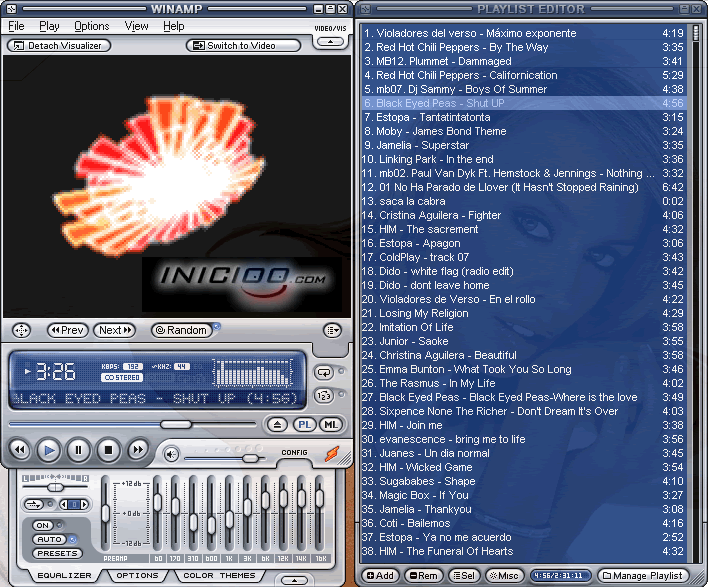Screen dimensions: 708x587
Task: Click the playlist time display 4:56/2:31:11
Action: point(561,576)
